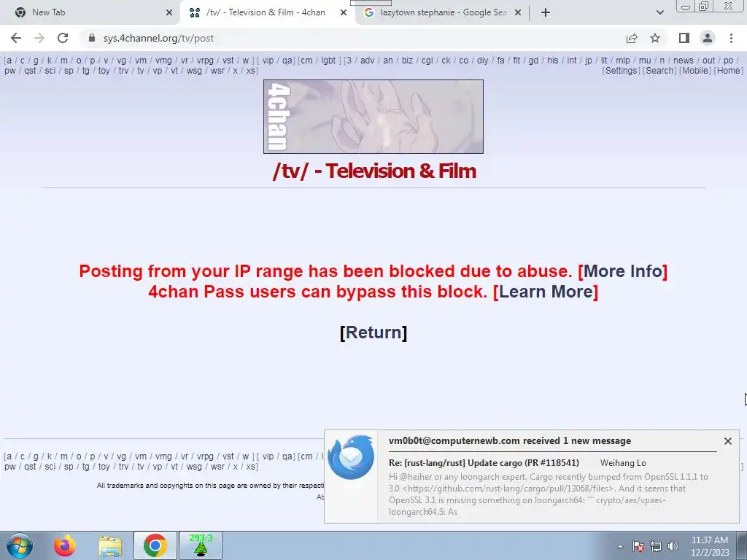Click sender name Weihang Lo in notification
Screen dimensions: 747x560
coord(623,463)
